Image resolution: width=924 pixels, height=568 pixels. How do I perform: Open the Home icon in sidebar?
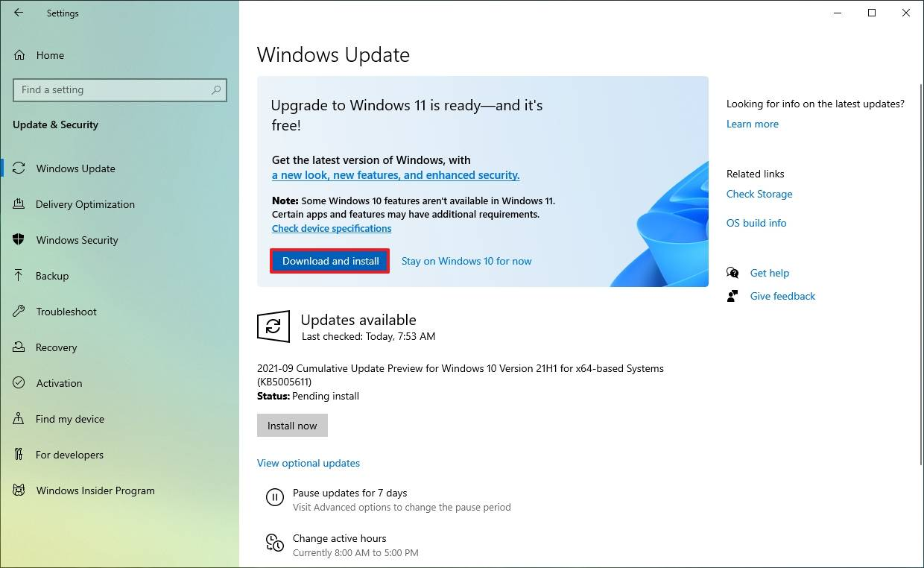tap(20, 55)
